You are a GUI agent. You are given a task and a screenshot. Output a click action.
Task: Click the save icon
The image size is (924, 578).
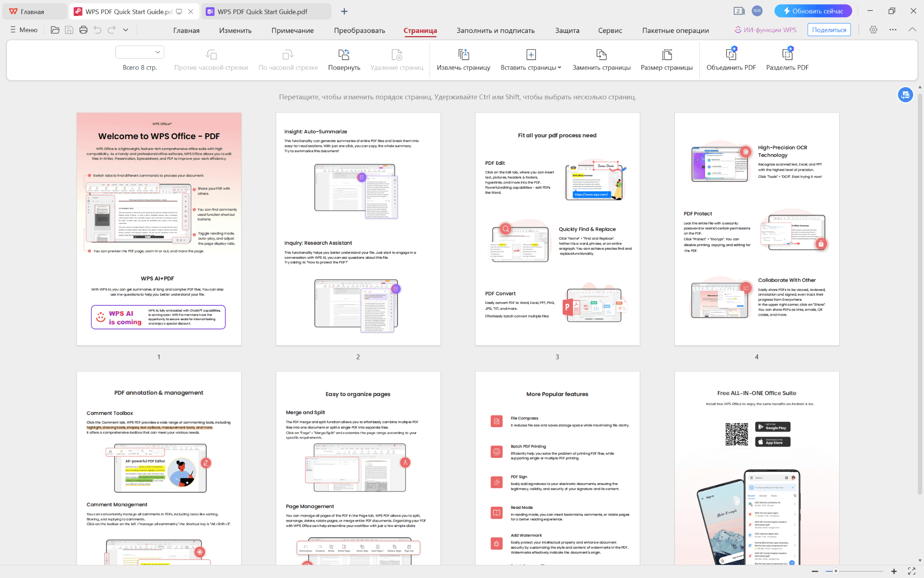click(x=69, y=30)
